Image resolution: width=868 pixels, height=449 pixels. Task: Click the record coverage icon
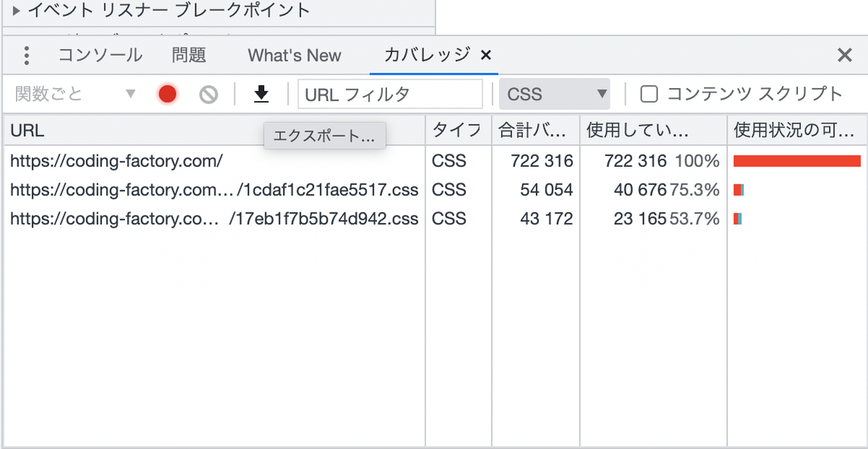(167, 94)
